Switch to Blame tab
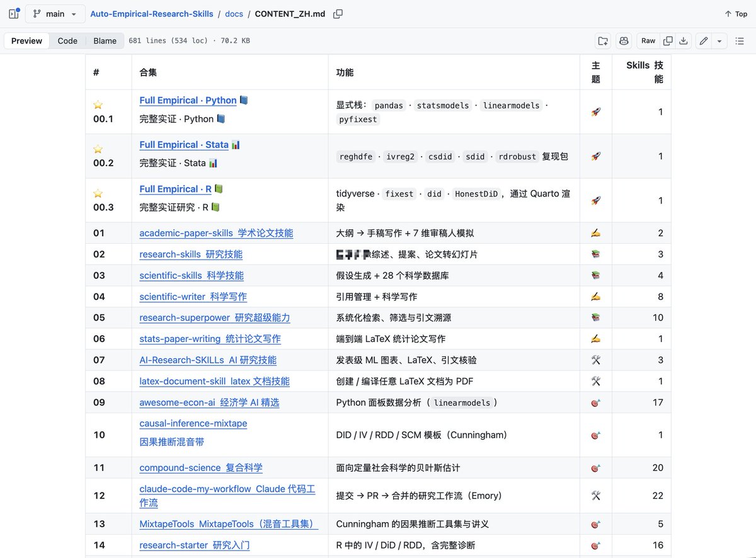Viewport: 756px width, 558px height. pos(105,41)
